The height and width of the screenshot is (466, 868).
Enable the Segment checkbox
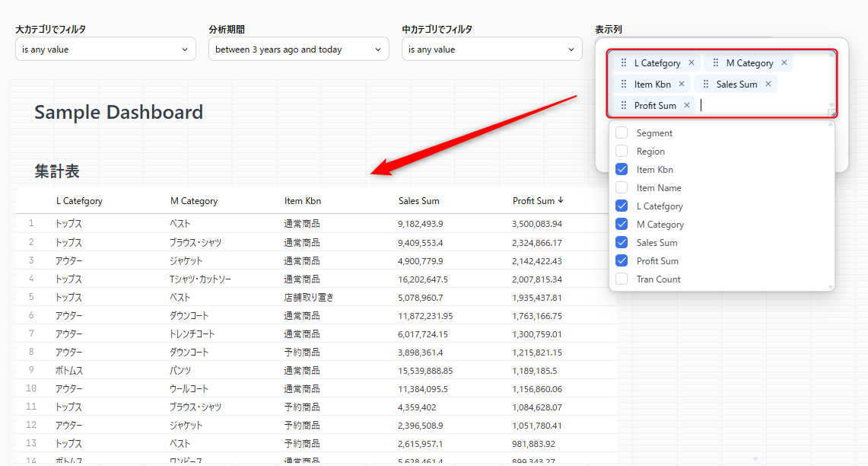[x=622, y=133]
